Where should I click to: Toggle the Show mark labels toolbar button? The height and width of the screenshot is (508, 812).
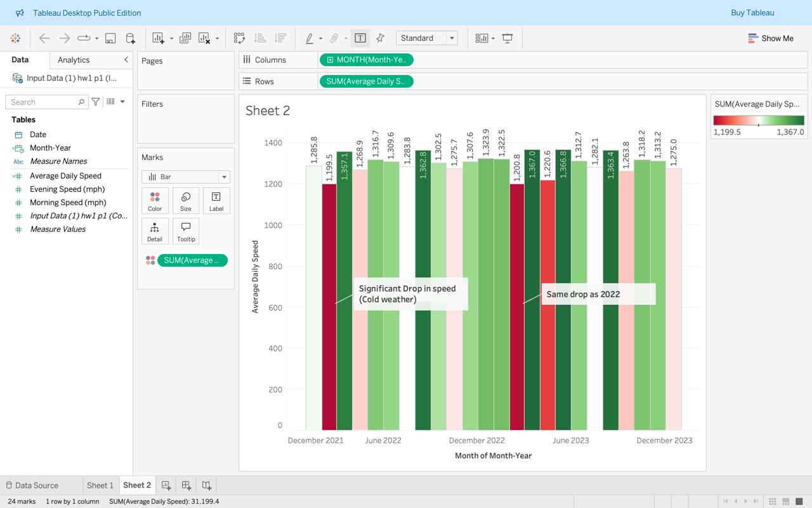click(x=360, y=38)
